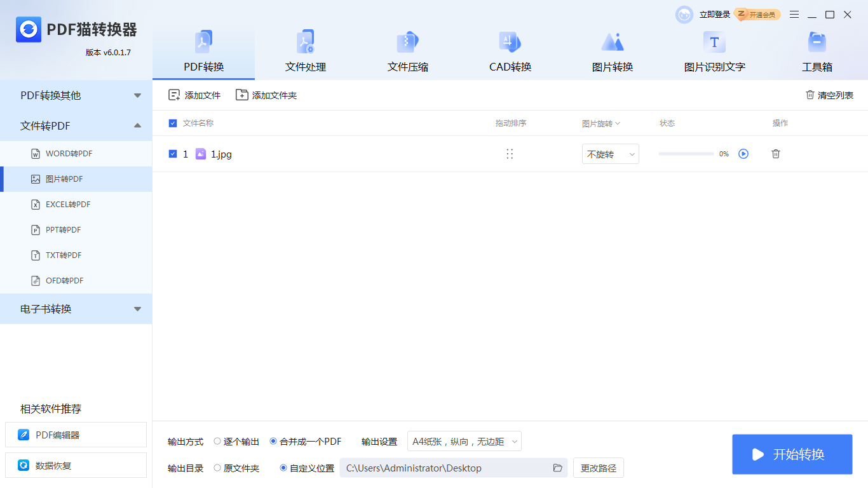Click the 操作 column header

click(780, 123)
